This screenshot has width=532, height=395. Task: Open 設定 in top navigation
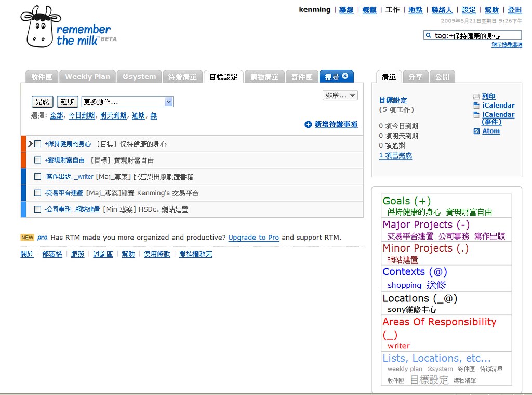tap(469, 10)
